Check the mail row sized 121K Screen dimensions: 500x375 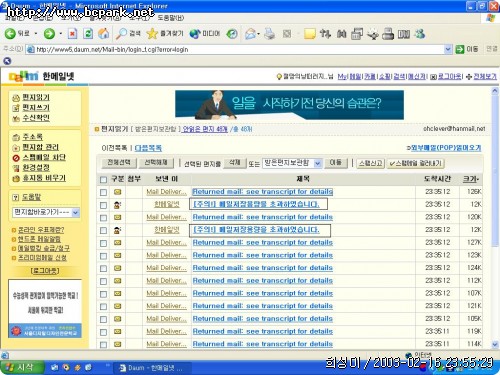(103, 307)
